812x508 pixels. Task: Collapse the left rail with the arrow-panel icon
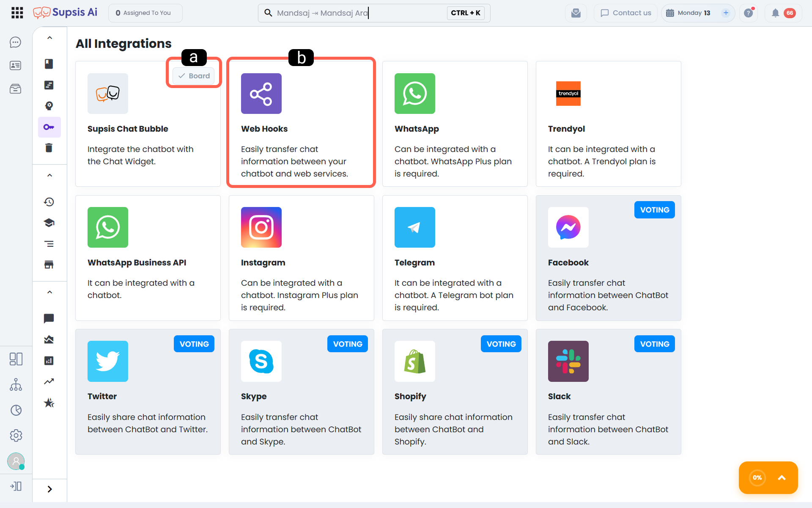[x=16, y=486]
